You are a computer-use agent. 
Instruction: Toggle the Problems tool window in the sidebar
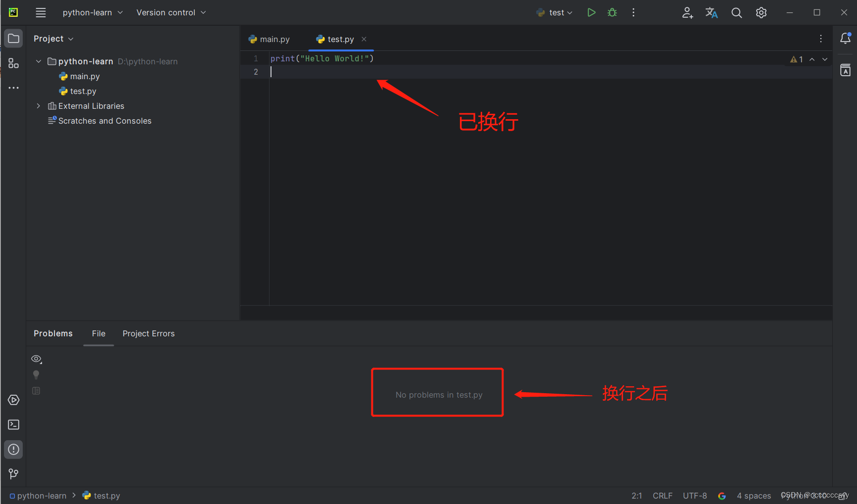point(13,449)
